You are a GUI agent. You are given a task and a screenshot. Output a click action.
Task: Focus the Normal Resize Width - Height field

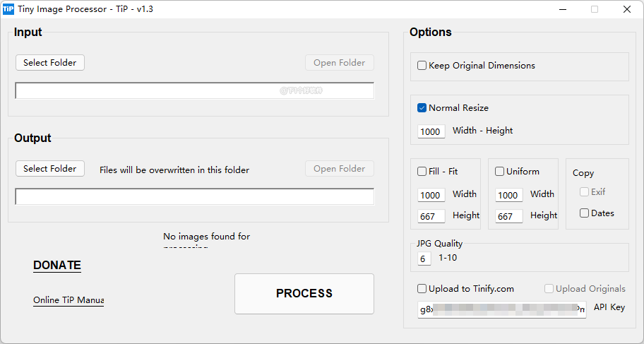pos(431,131)
